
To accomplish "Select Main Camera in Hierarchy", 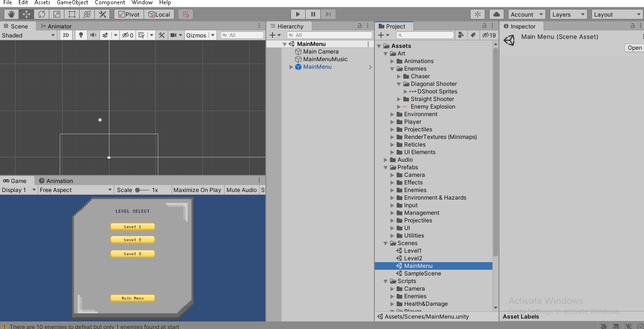I will [321, 52].
